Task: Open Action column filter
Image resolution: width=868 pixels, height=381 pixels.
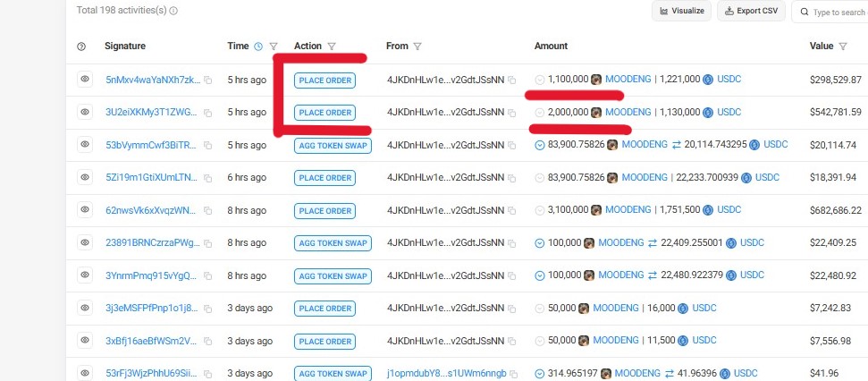Action: tap(332, 47)
